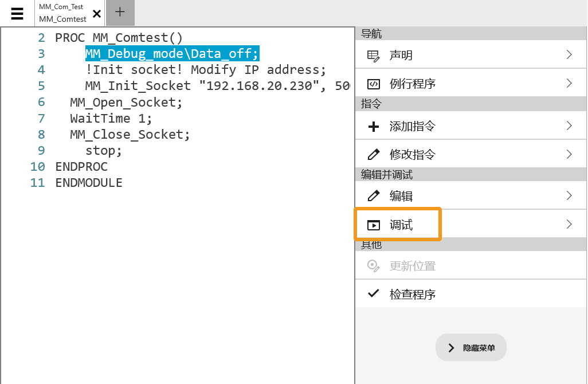Expand the 例行程序 submenu chevron
The width and height of the screenshot is (588, 384).
click(x=569, y=84)
